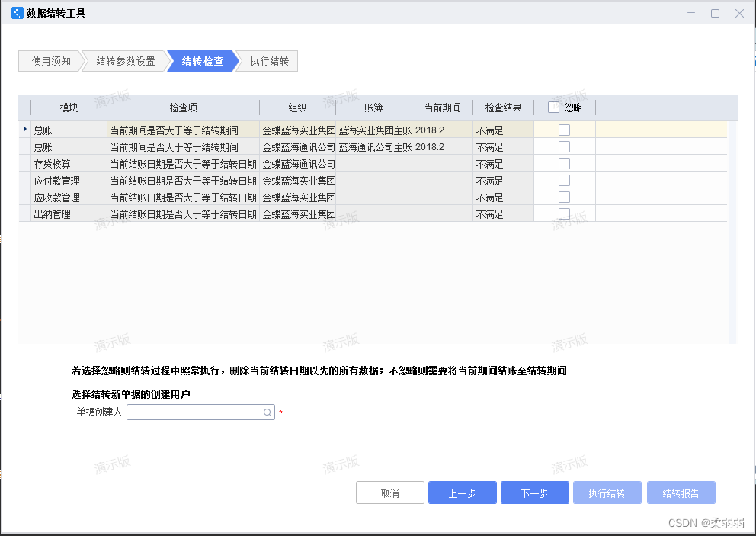Click the row indicator arrow on first row
Screen dimensions: 756x536
click(x=25, y=130)
